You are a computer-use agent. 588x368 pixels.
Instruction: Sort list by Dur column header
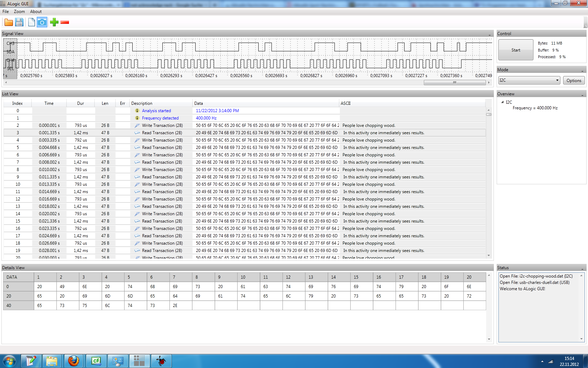pyautogui.click(x=80, y=103)
